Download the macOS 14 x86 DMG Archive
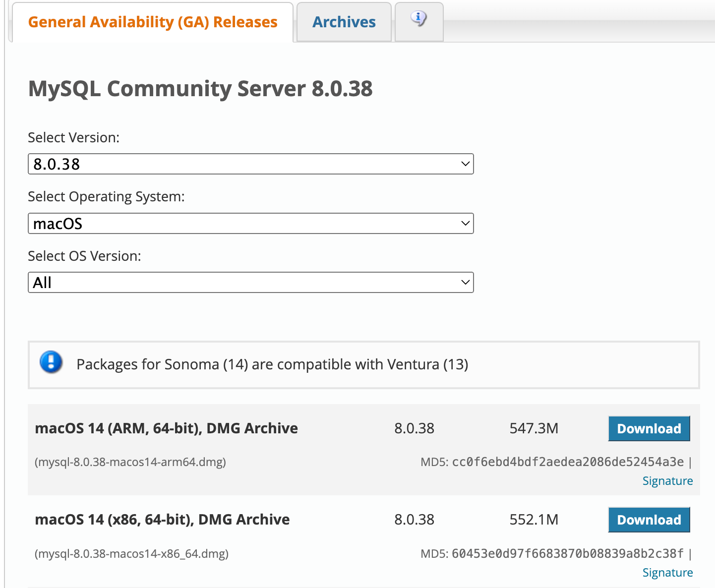Viewport: 715px width, 588px height. tap(649, 520)
